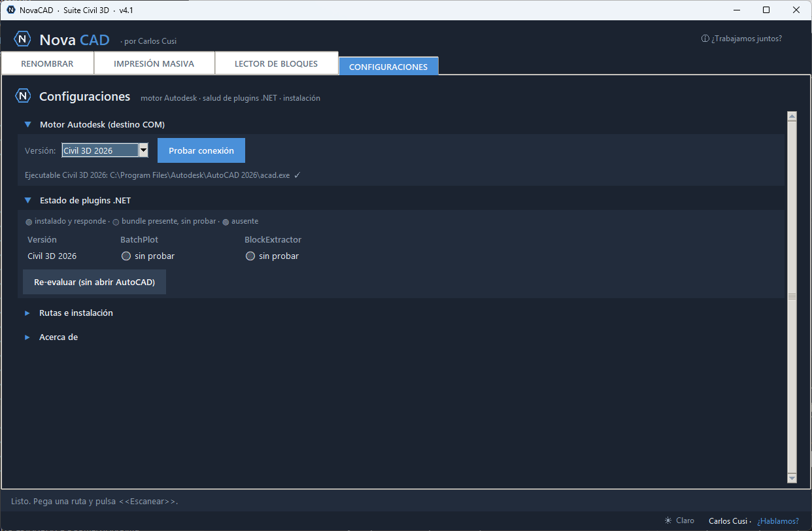This screenshot has width=812, height=531.
Task: Click BatchPlot sin probar status indicator
Action: pyautogui.click(x=126, y=256)
